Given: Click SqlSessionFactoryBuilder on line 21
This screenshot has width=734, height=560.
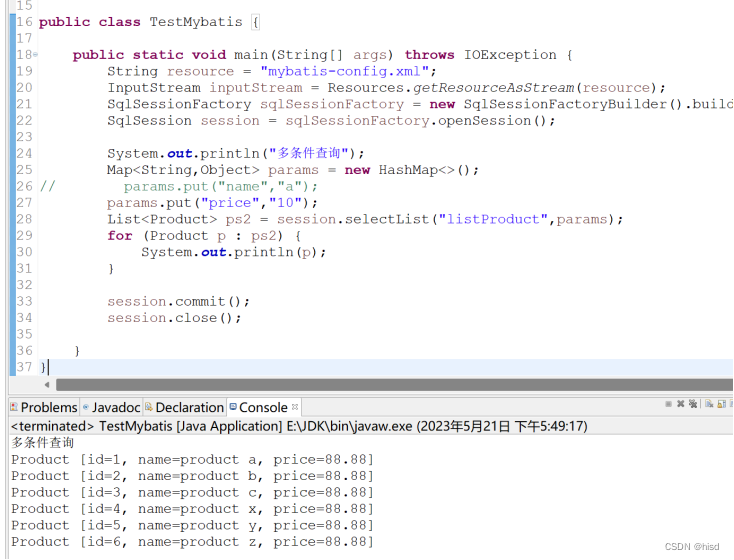Looking at the screenshot, I should point(565,104).
